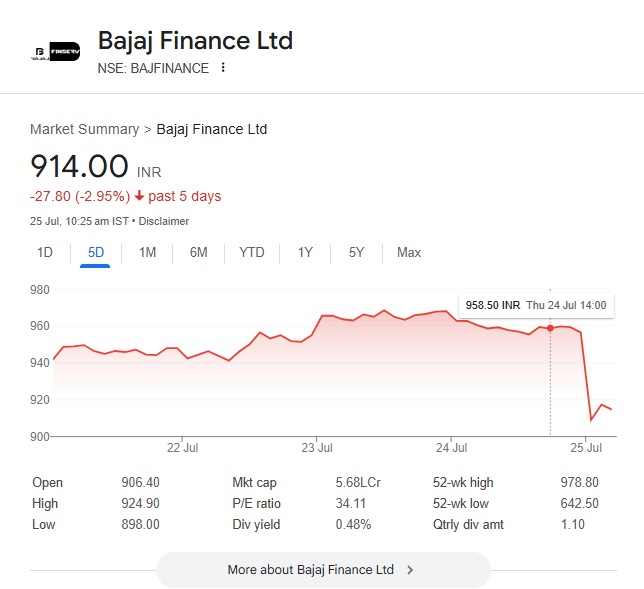Select the 1Y time range
The width and height of the screenshot is (644, 589).
(x=305, y=252)
